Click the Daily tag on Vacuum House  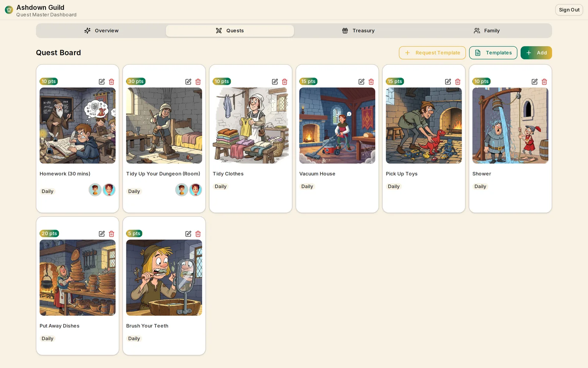tap(307, 187)
